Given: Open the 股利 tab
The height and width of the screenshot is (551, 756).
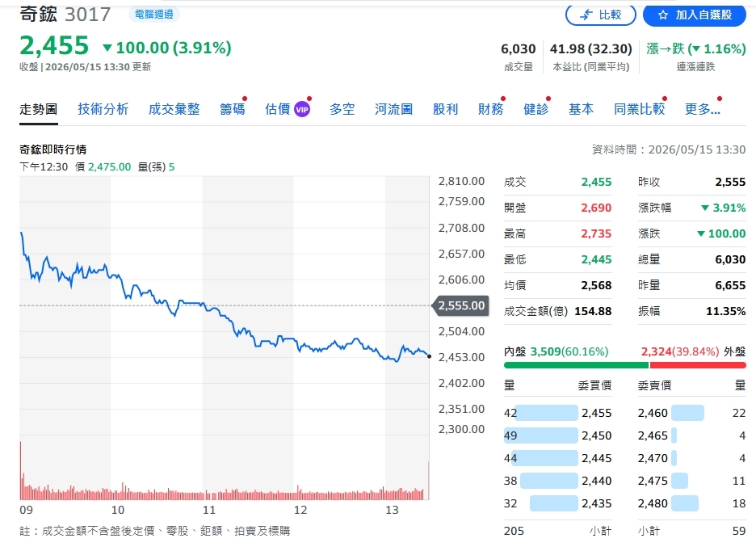Looking at the screenshot, I should coord(446,109).
